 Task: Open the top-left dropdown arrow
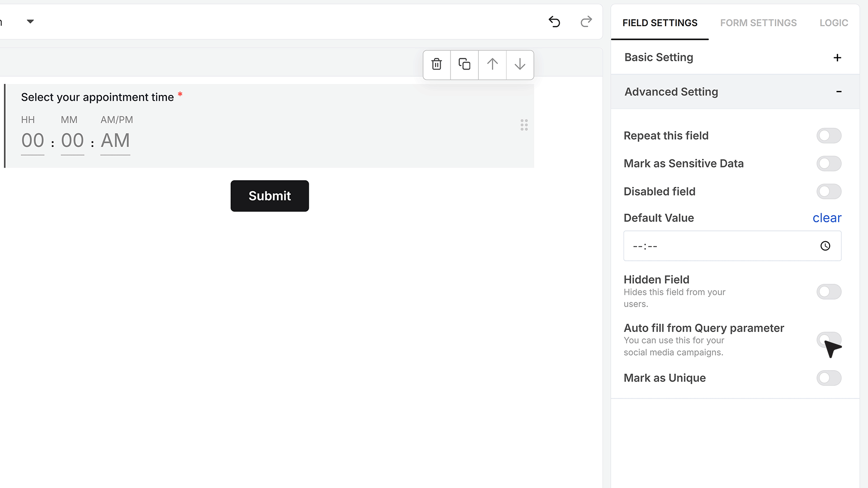[30, 22]
